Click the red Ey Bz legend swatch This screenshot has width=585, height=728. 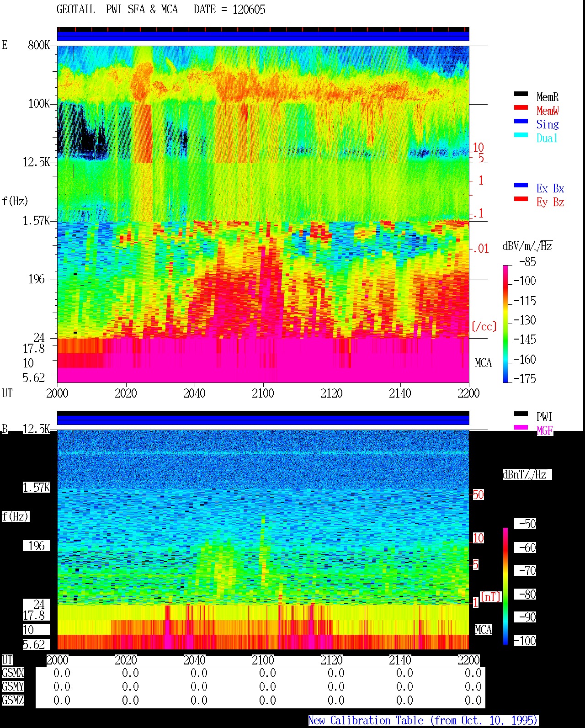tap(521, 199)
